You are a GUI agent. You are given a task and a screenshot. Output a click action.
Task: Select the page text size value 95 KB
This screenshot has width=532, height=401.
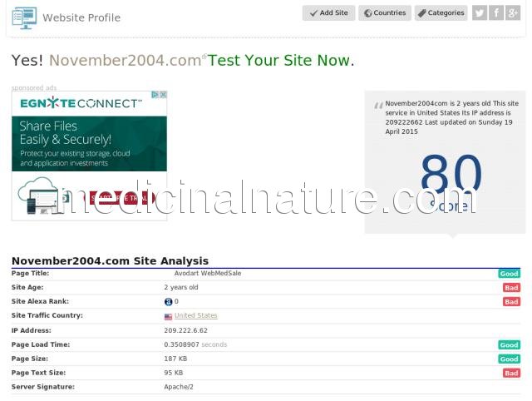(174, 373)
